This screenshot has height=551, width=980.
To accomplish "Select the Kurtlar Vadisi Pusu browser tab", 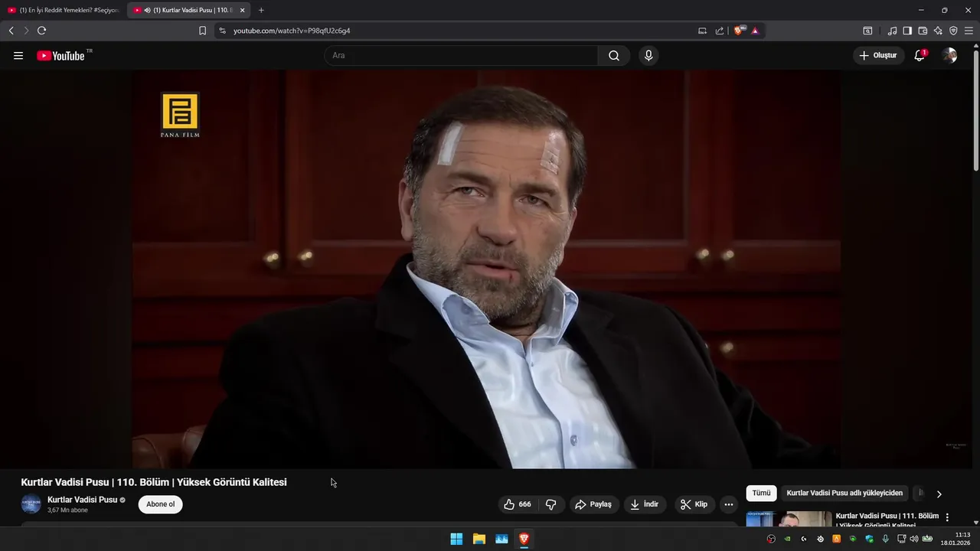I will pos(189,10).
